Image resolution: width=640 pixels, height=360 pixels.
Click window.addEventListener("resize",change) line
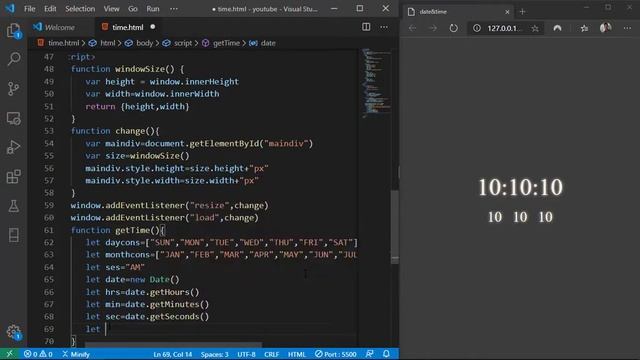pos(169,205)
